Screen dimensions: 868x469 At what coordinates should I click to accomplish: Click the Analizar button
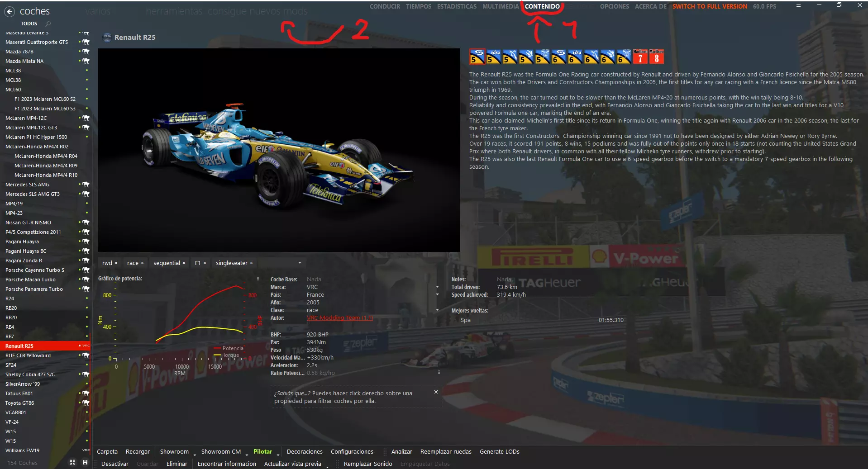coord(401,451)
